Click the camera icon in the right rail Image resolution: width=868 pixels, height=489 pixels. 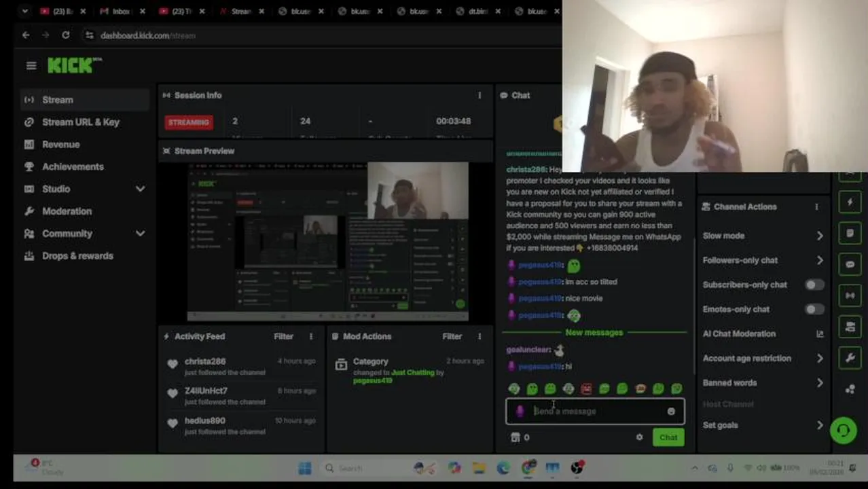(x=850, y=327)
